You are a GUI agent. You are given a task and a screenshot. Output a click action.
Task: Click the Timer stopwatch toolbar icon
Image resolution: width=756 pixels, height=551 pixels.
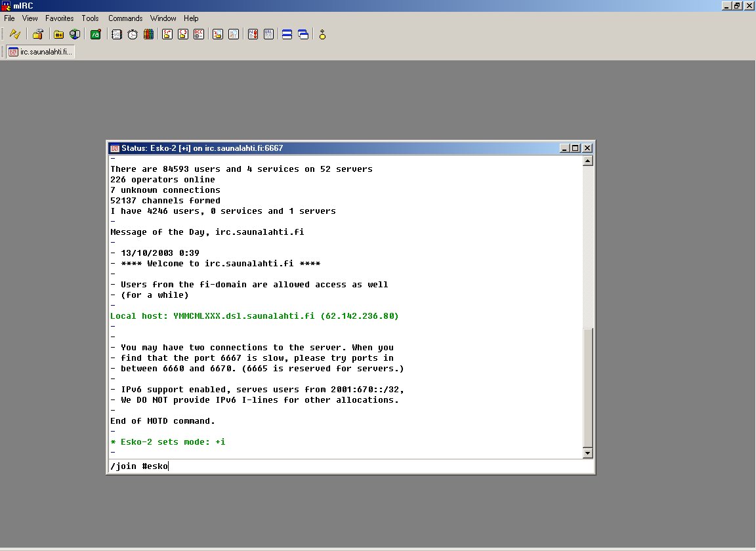133,34
